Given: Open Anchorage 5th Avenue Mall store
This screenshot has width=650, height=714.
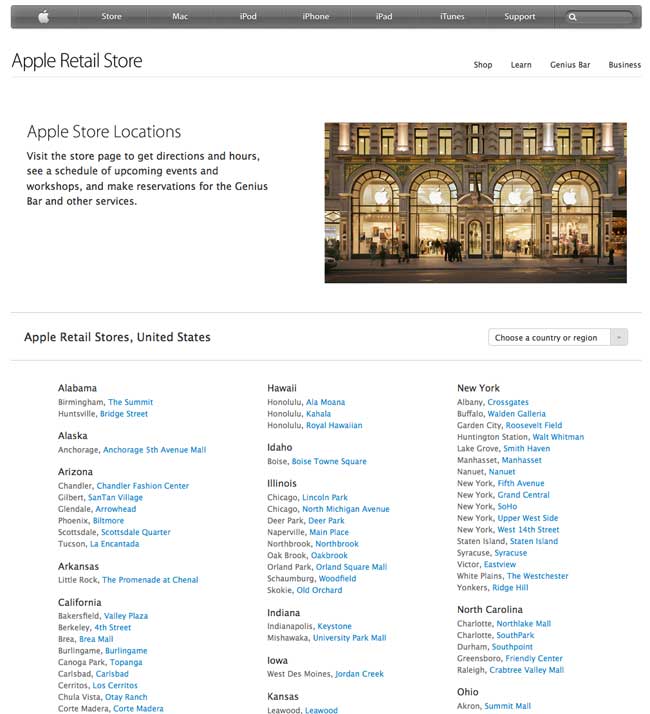Looking at the screenshot, I should pos(154,450).
